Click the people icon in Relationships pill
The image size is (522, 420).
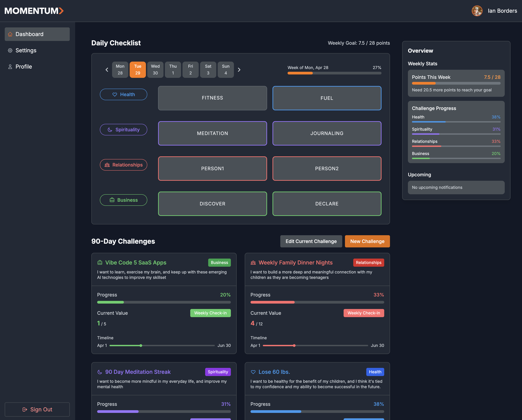point(107,165)
